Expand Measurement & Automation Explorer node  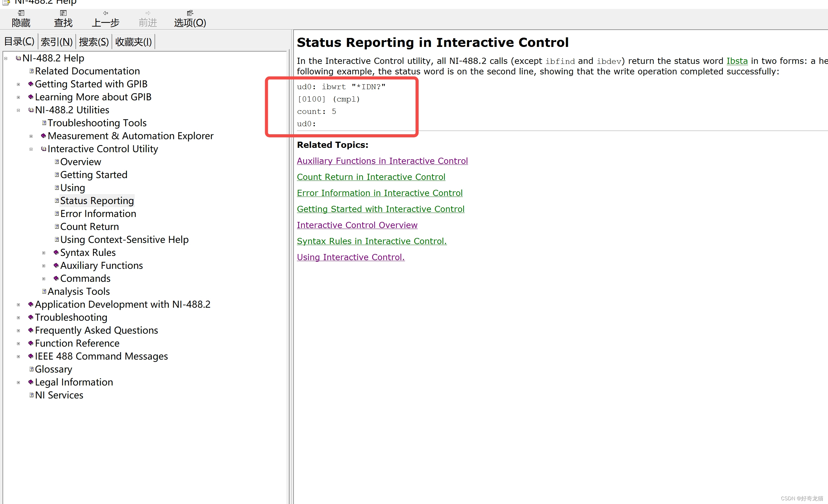pyautogui.click(x=31, y=136)
